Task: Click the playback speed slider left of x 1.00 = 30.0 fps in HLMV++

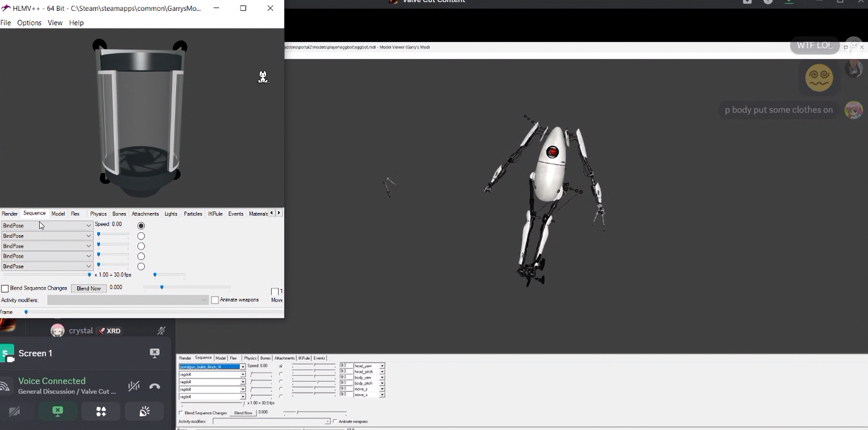Action: tap(47, 275)
